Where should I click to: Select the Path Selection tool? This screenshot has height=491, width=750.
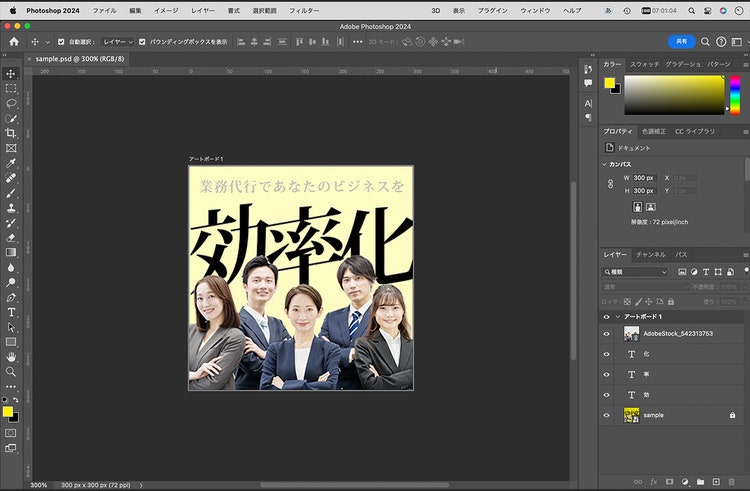[x=11, y=327]
